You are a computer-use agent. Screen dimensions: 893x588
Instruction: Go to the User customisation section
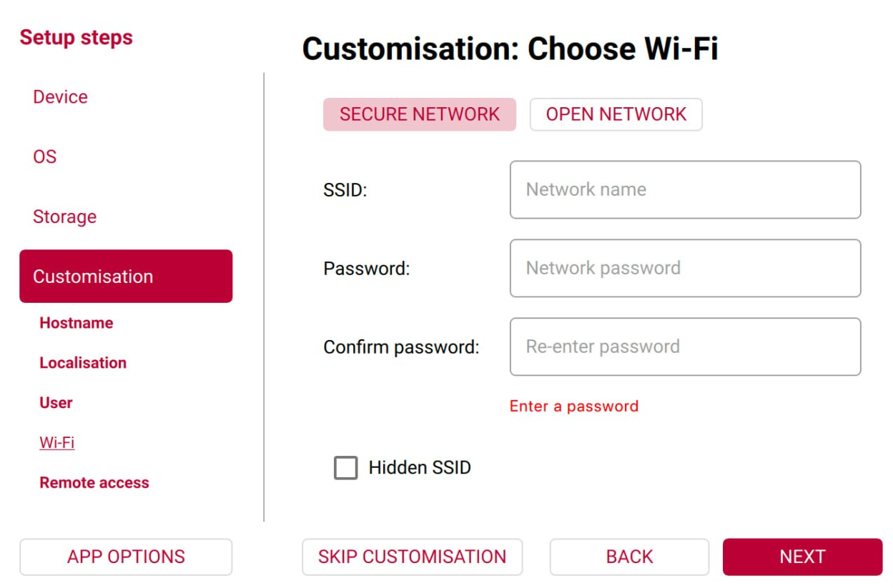[x=56, y=402]
